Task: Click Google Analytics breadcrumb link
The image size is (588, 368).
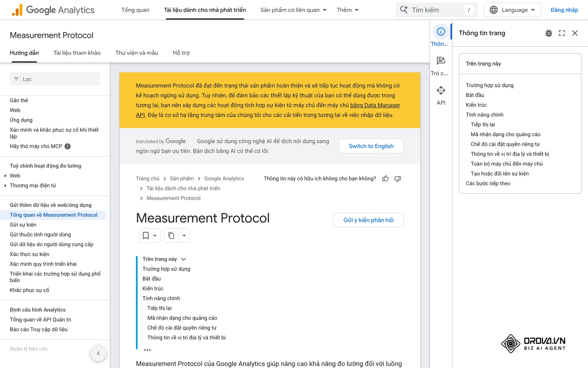Action: (224, 178)
